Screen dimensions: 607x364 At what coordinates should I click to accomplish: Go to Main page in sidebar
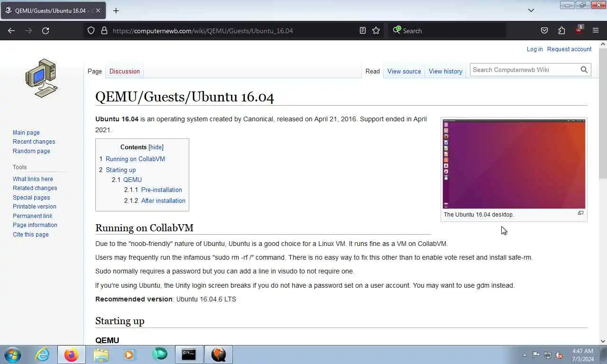pyautogui.click(x=26, y=133)
